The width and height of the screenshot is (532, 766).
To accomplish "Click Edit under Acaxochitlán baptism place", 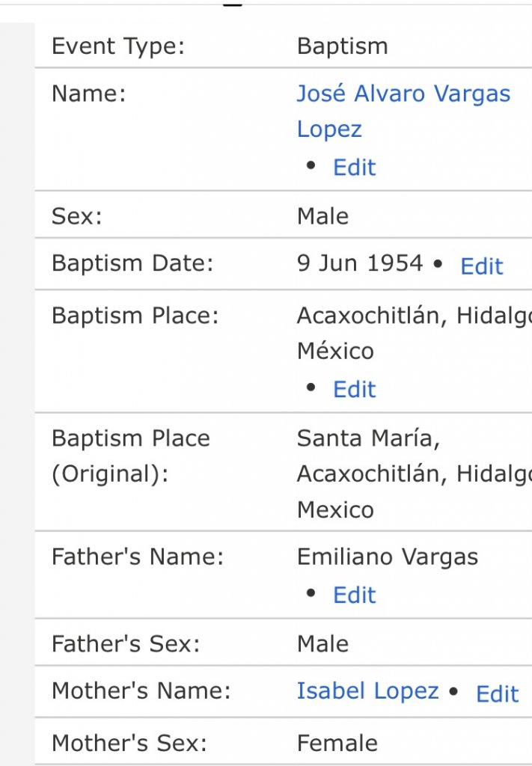I will (354, 389).
